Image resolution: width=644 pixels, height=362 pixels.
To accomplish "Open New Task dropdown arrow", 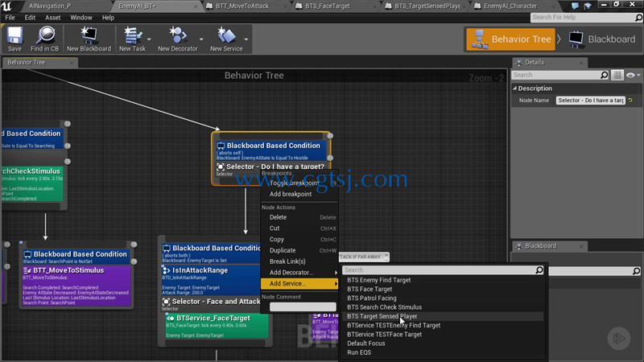I will (x=149, y=39).
